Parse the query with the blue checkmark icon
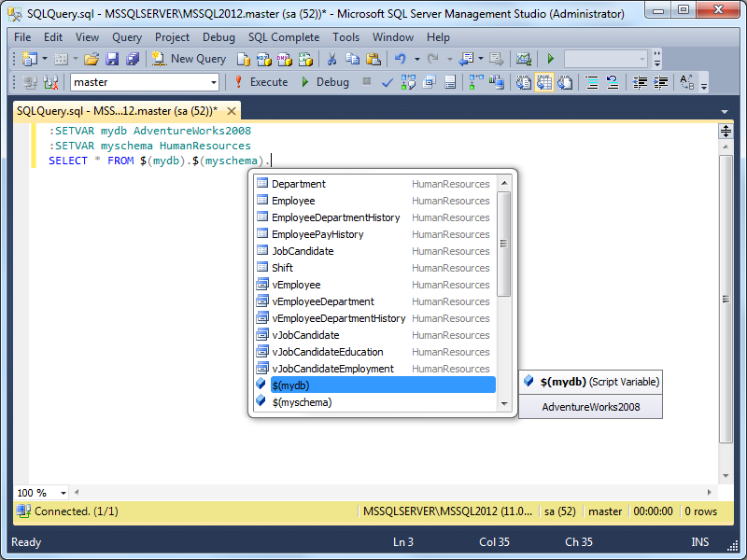 coord(388,82)
